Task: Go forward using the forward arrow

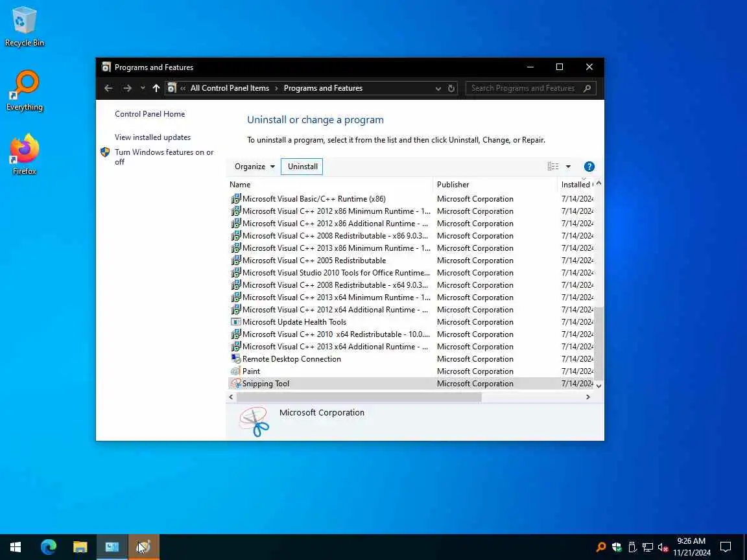Action: [127, 88]
